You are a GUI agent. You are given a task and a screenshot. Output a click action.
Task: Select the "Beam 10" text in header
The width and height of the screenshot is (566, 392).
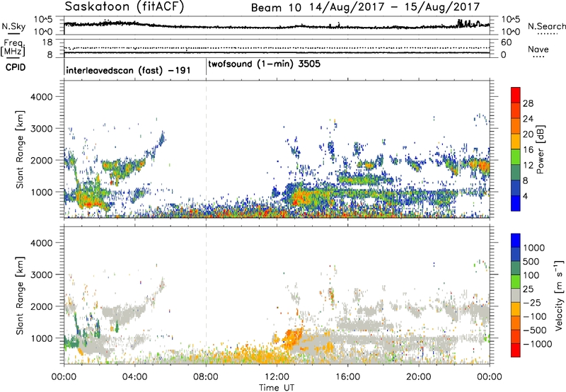point(276,8)
